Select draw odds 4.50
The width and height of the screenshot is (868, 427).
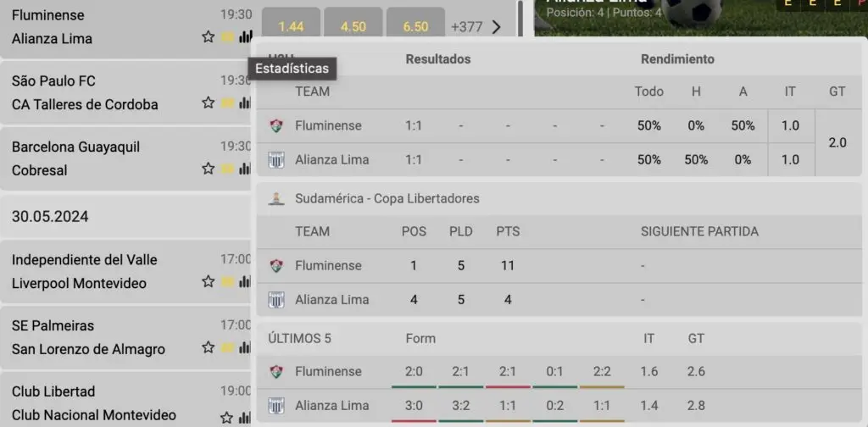click(353, 25)
